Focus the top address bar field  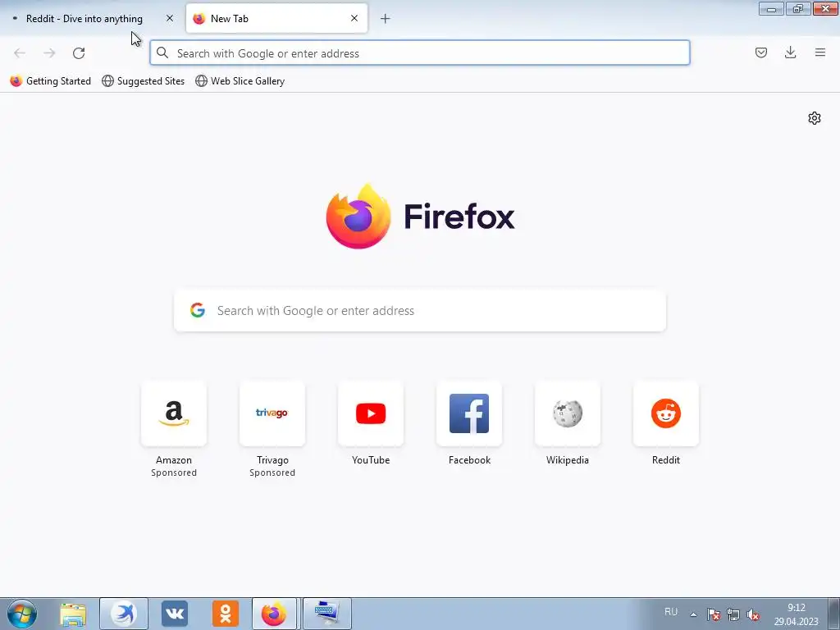click(x=419, y=53)
